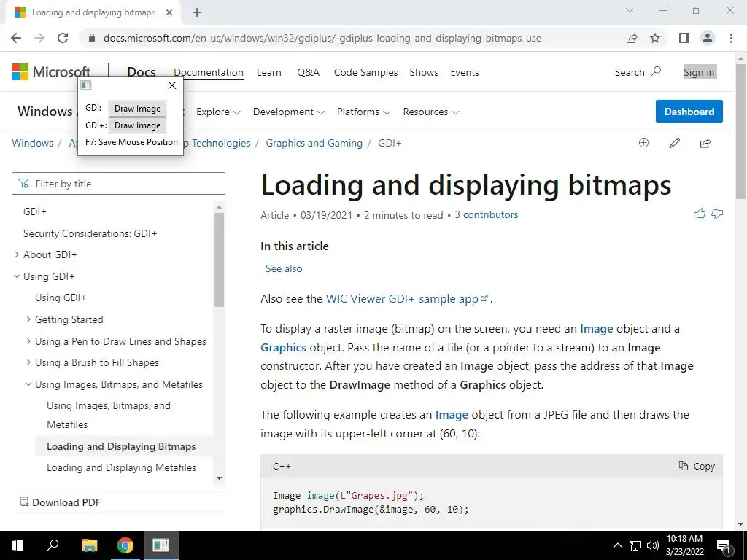Click the Filter by title input
This screenshot has height=560, width=747.
coord(118,184)
